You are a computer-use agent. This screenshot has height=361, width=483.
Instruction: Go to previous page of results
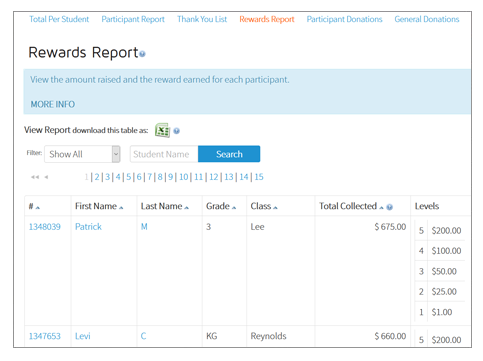46,177
